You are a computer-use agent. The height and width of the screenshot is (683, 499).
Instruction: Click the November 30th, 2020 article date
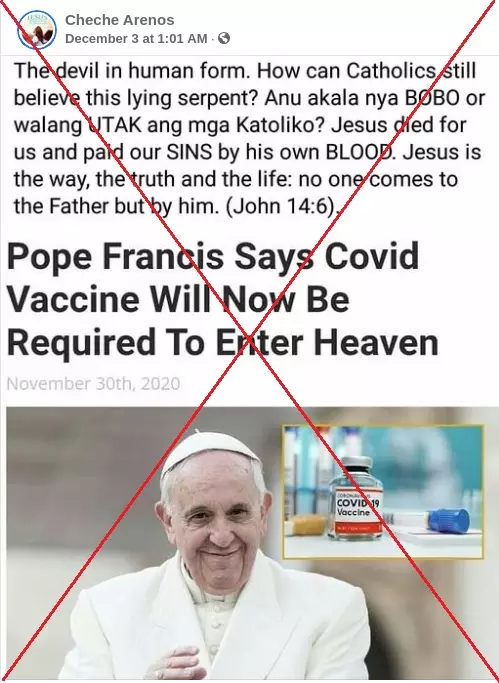93,384
